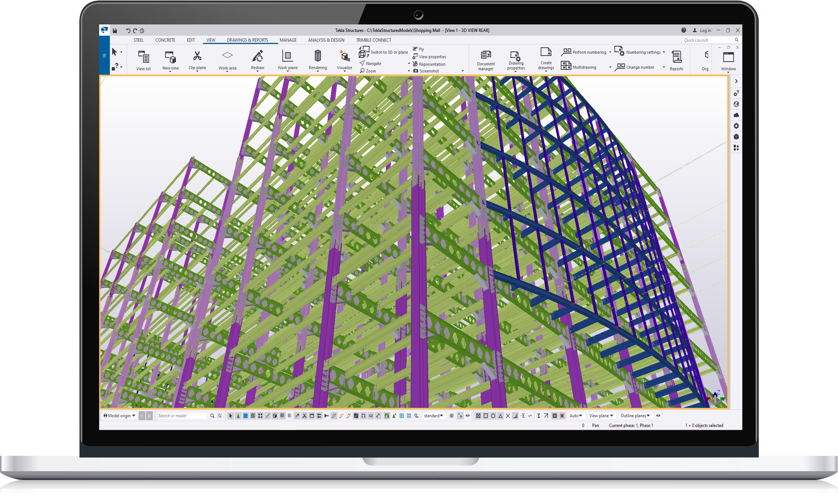Toggle eye icon next to Outline planes
838x504 pixels.
658,416
